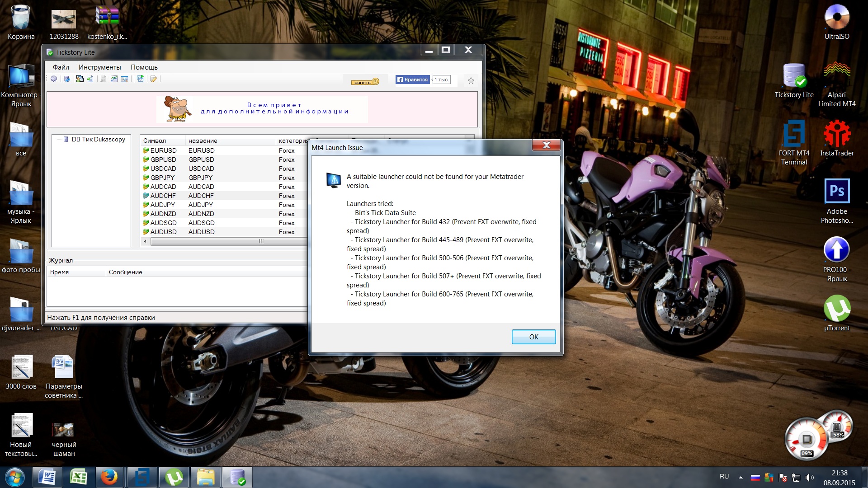Select the PRO100 - Ярлык desktop icon
This screenshot has width=868, height=488.
point(837,260)
